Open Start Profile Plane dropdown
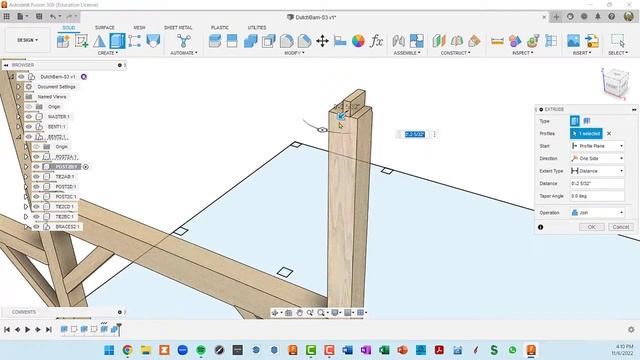Viewport: 640px width, 360px height. (x=597, y=146)
